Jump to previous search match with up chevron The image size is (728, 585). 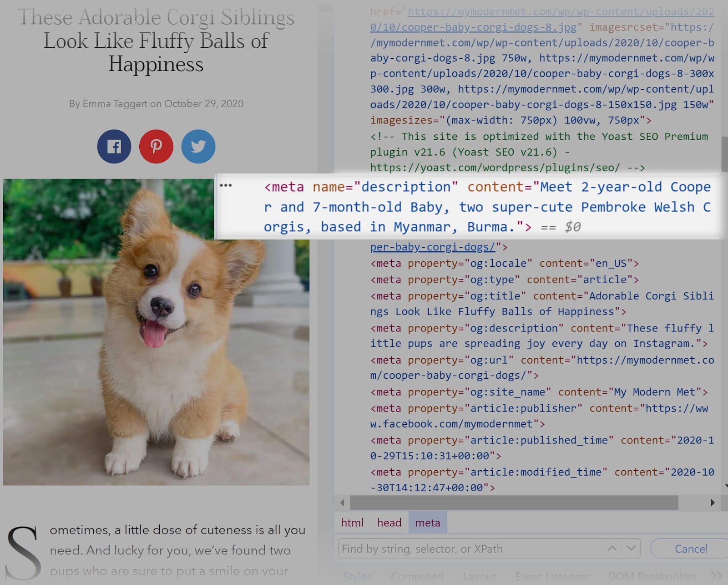click(612, 549)
